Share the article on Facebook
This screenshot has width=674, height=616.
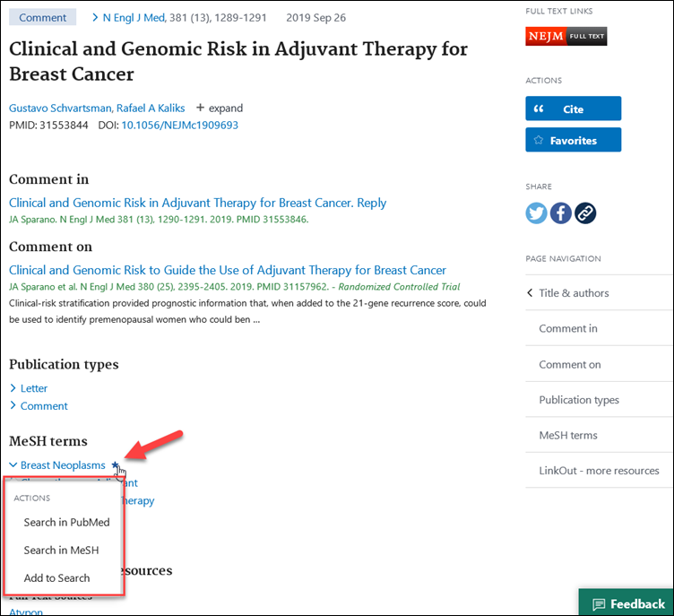click(x=561, y=213)
